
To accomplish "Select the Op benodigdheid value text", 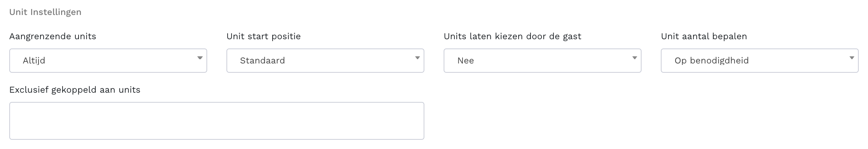I will coord(711,61).
